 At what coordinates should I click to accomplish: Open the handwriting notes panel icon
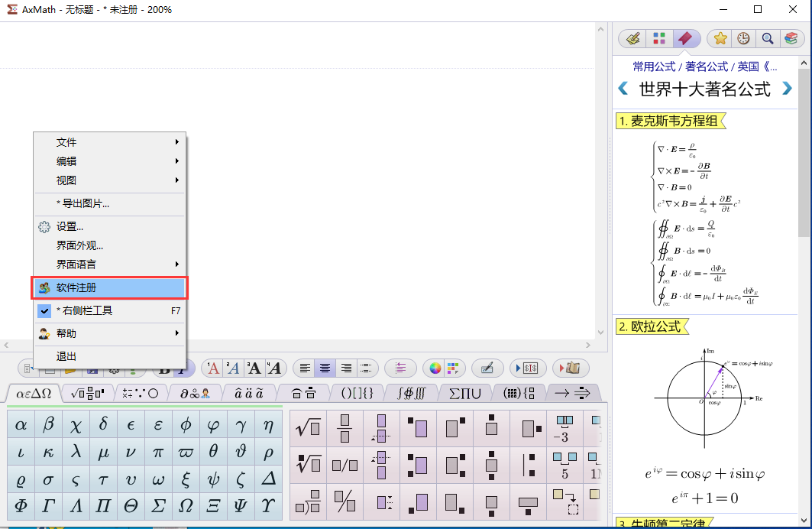(x=632, y=38)
